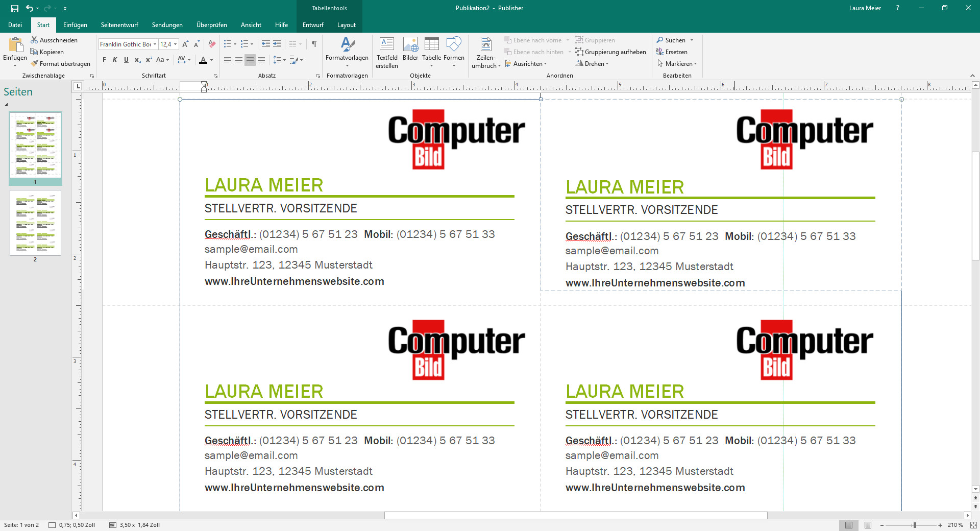Click the Einfügen clipboard icon
This screenshot has width=980, height=531.
(x=15, y=45)
